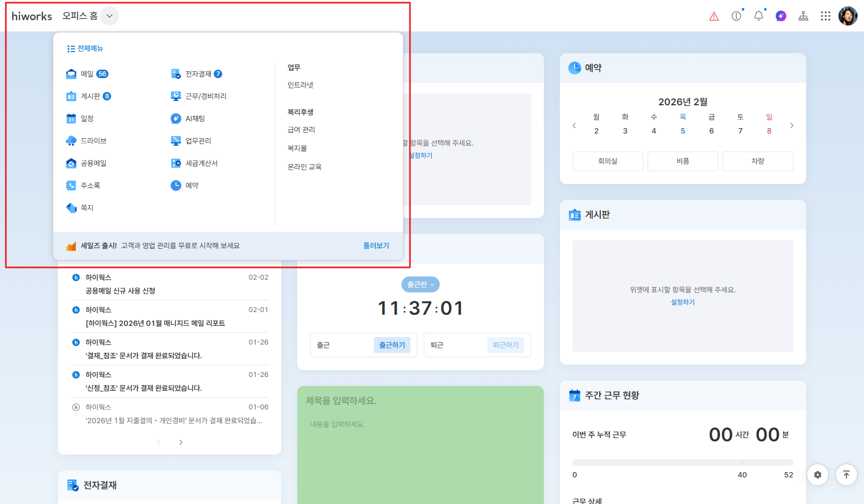Click the scroll-to-top arrow button
Viewport: 864px width, 504px height.
coord(846,475)
